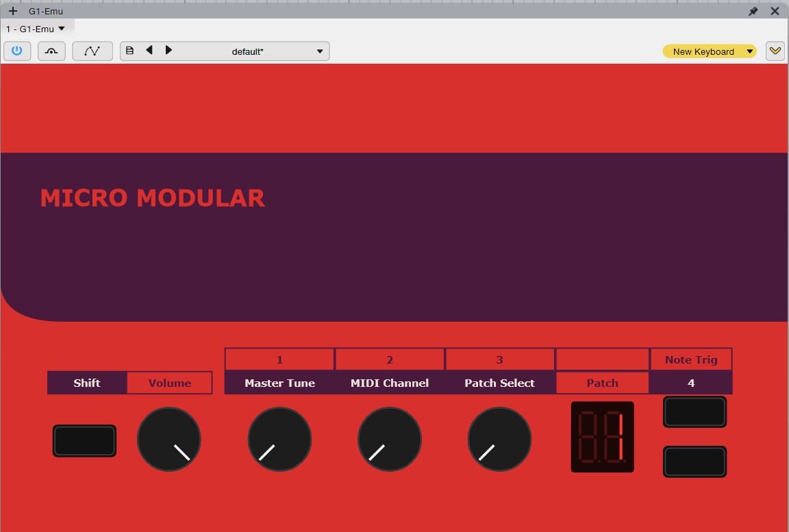Expand the yellow chevron panel button
This screenshot has width=789, height=532.
[x=775, y=51]
